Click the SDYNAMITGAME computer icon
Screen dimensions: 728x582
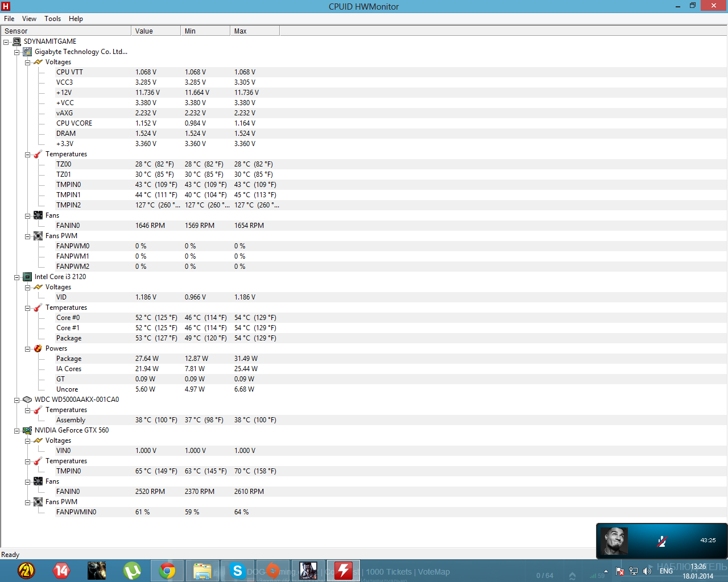point(16,41)
